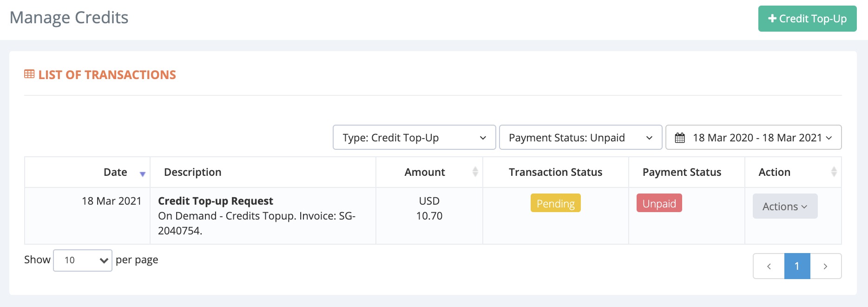
Task: Click the table icon beside List of Transactions
Action: 29,74
